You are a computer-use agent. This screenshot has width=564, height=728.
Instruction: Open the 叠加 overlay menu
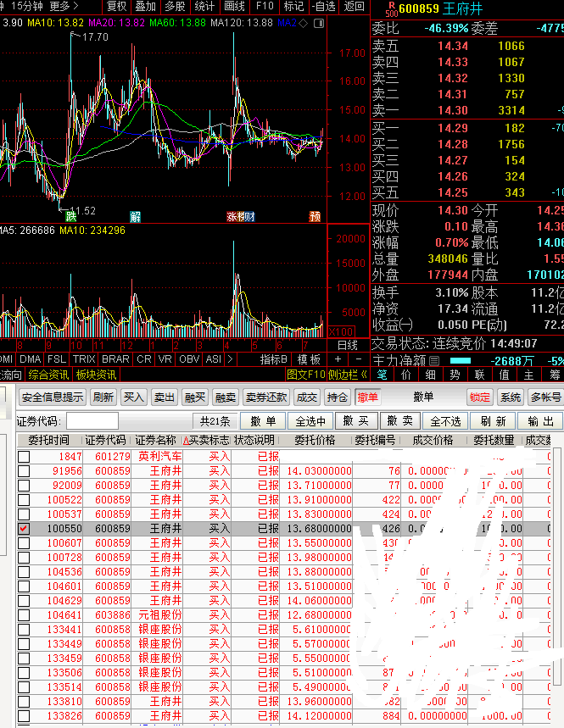(145, 6)
